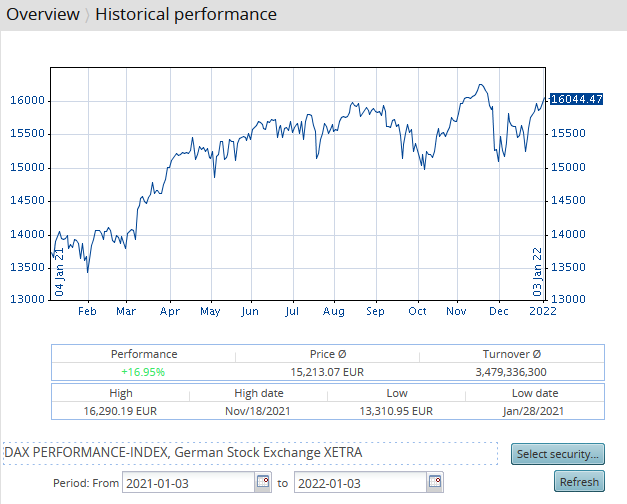Open the To date calendar picker

pos(434,483)
